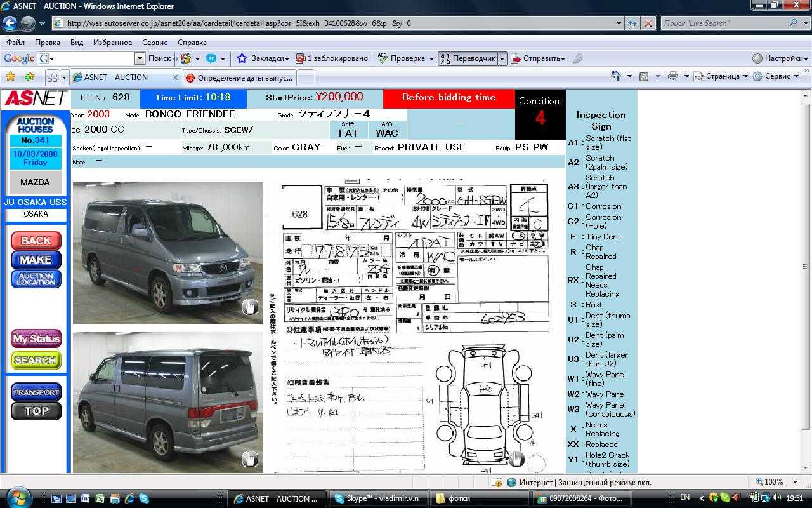
Task: Click the Skype quick launch icon
Action: [144, 499]
